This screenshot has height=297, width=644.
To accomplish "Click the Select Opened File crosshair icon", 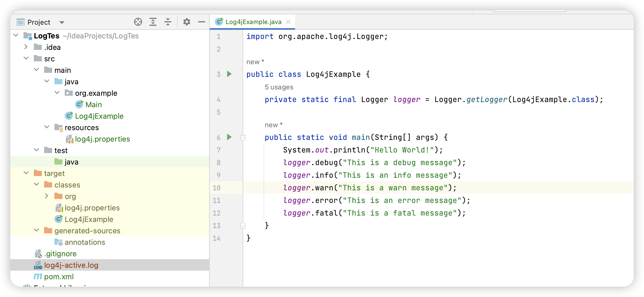I will [138, 22].
